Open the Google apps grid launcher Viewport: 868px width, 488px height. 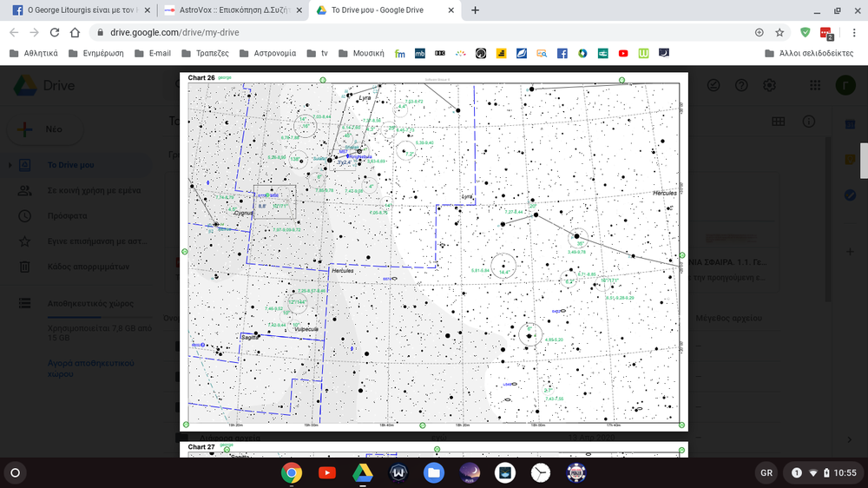point(815,85)
